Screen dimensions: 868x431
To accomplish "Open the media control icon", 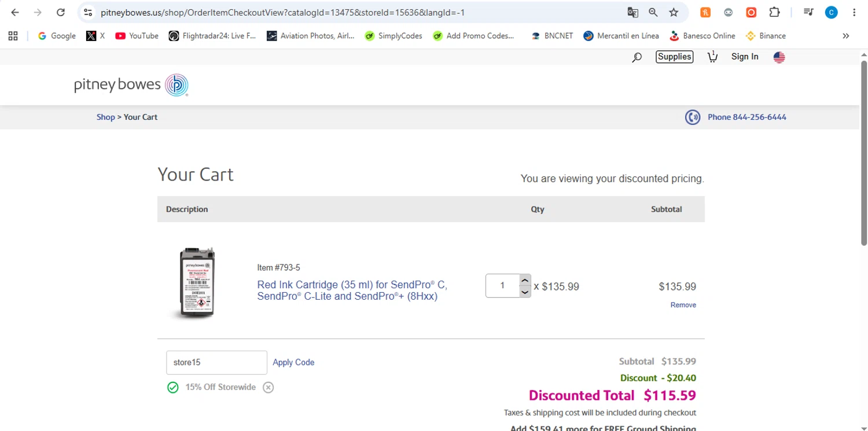I will [808, 12].
